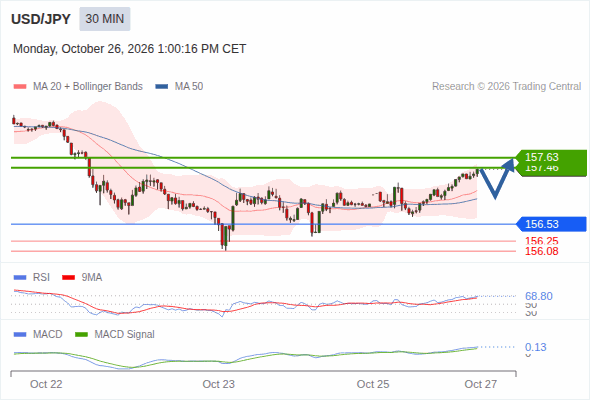The height and width of the screenshot is (400, 590).
Task: Click the date line Monday, October 26, 2026
Action: click(129, 49)
